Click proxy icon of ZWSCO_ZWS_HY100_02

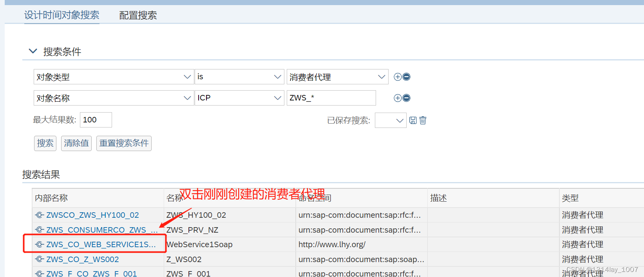[x=40, y=215]
